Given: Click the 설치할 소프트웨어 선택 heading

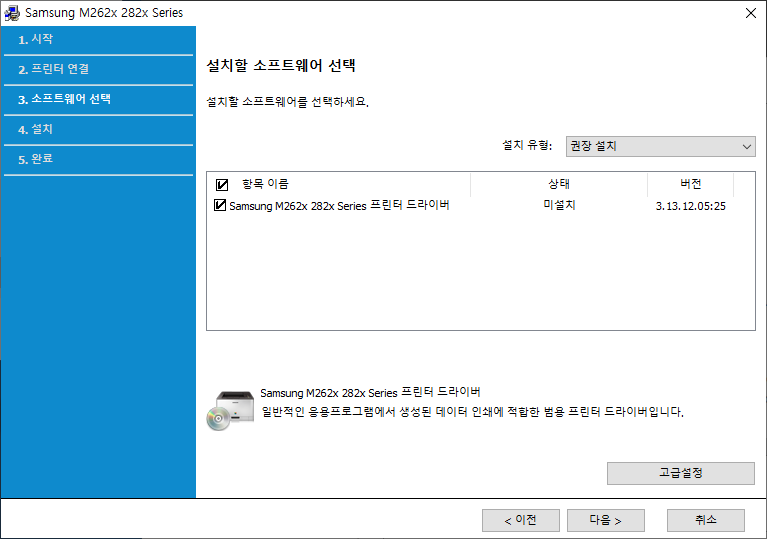Looking at the screenshot, I should tap(281, 65).
